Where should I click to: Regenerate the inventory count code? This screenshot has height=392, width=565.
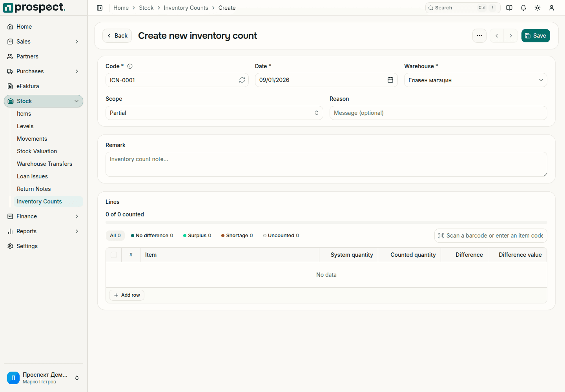click(242, 80)
